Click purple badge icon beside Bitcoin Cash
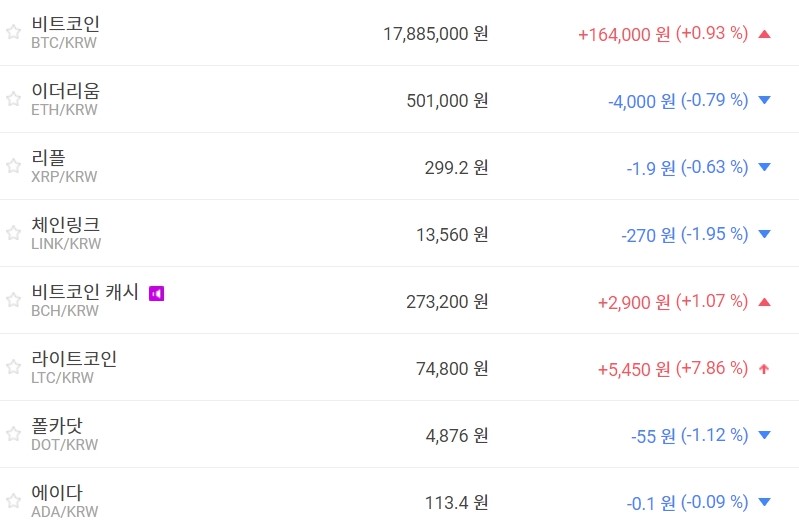 (156, 293)
